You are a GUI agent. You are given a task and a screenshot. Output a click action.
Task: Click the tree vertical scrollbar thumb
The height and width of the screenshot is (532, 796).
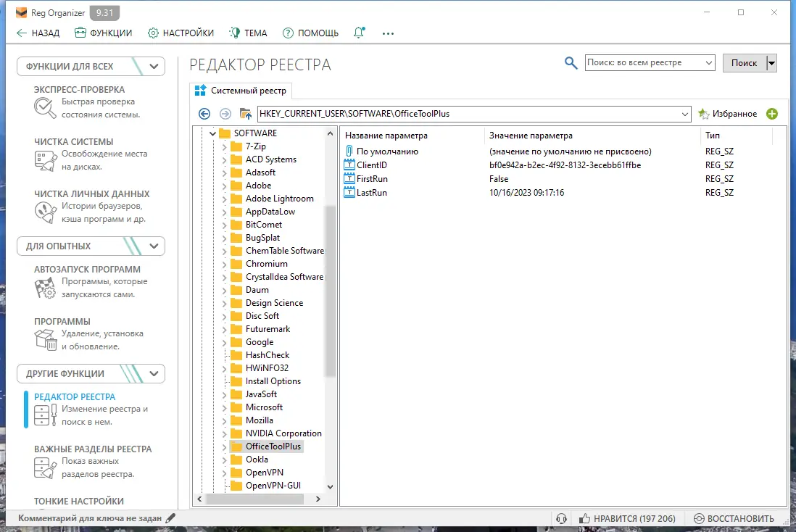pos(330,291)
